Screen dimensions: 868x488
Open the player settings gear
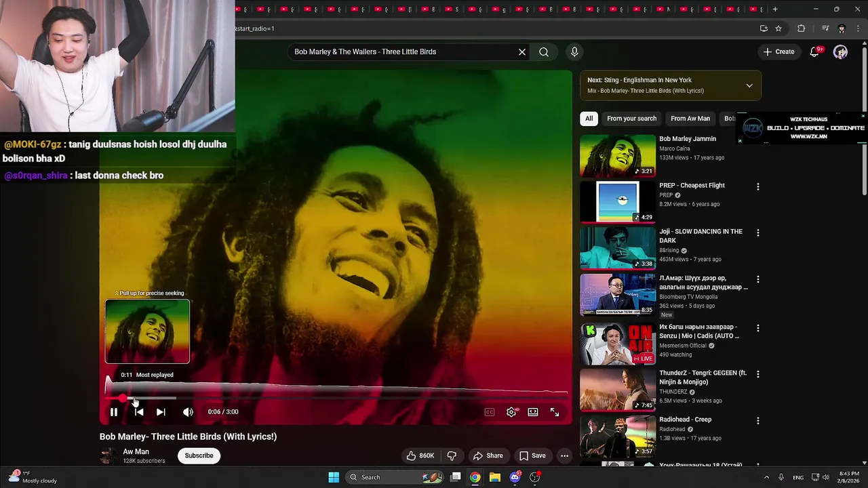[511, 412]
